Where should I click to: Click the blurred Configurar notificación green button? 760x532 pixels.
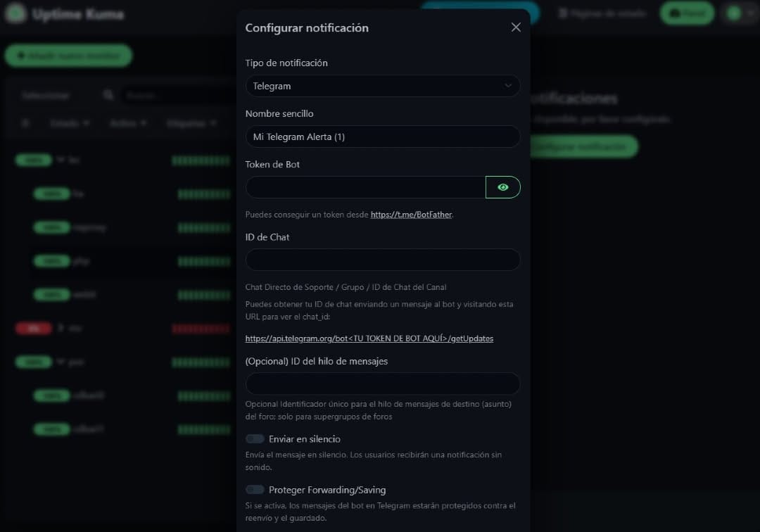583,146
